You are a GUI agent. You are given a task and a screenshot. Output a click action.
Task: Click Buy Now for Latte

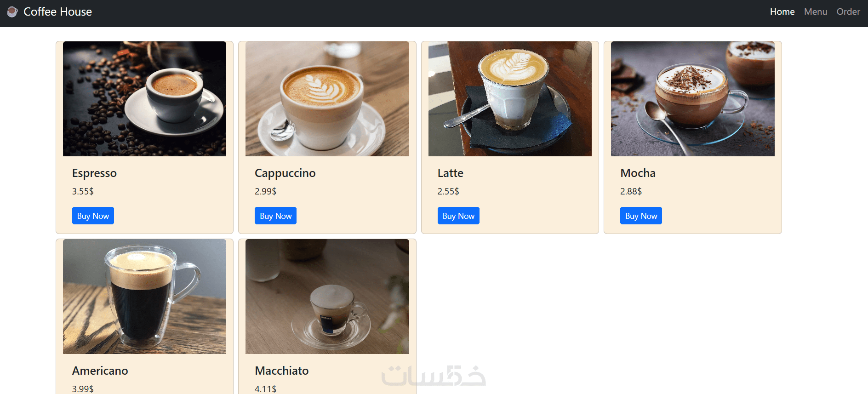[458, 216]
